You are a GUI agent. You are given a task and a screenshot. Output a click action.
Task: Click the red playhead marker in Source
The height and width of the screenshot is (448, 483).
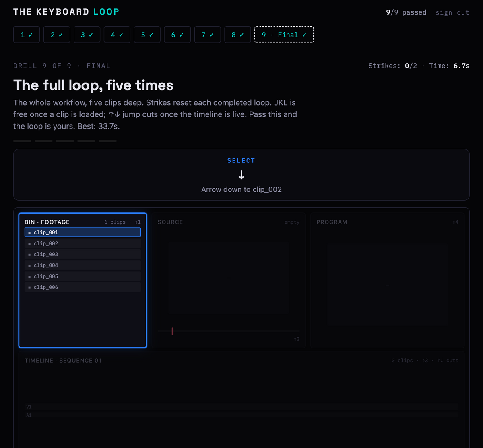point(172,331)
